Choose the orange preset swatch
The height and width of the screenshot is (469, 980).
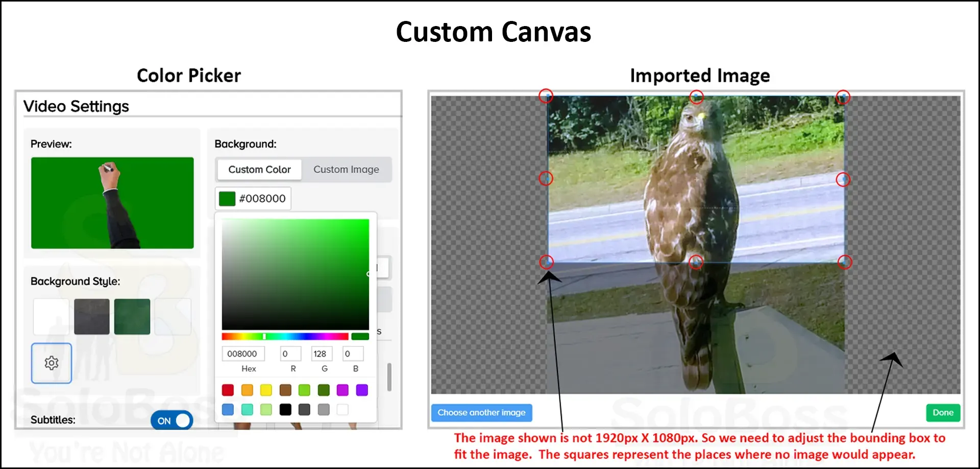coord(247,390)
